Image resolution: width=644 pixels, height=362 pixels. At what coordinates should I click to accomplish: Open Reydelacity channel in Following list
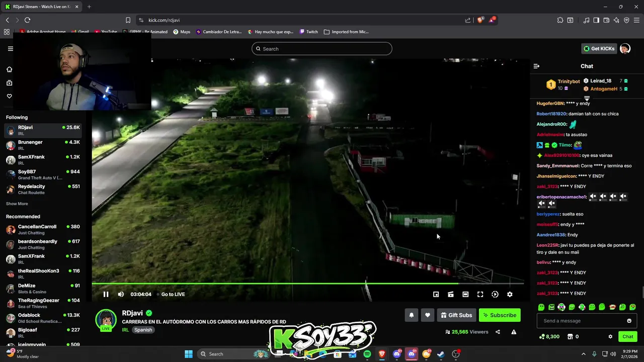click(x=43, y=189)
